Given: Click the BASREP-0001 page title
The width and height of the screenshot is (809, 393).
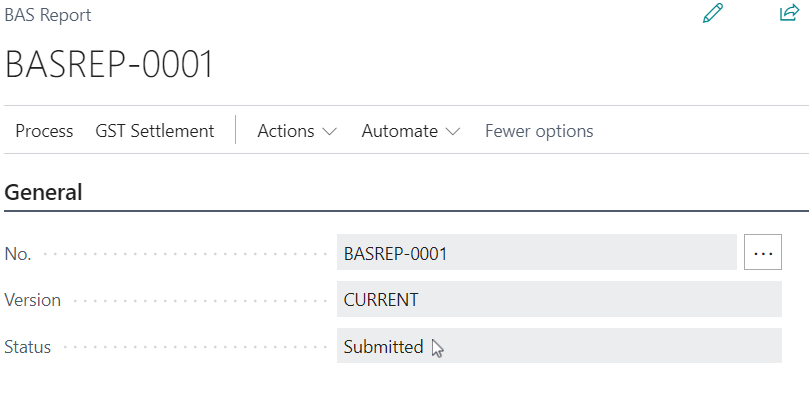Looking at the screenshot, I should [x=109, y=65].
